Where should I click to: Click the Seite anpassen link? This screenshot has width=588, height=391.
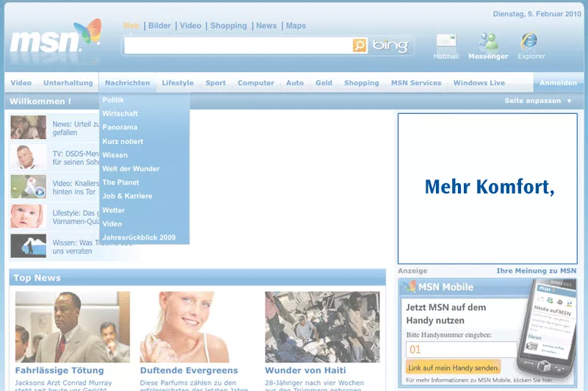coord(532,101)
